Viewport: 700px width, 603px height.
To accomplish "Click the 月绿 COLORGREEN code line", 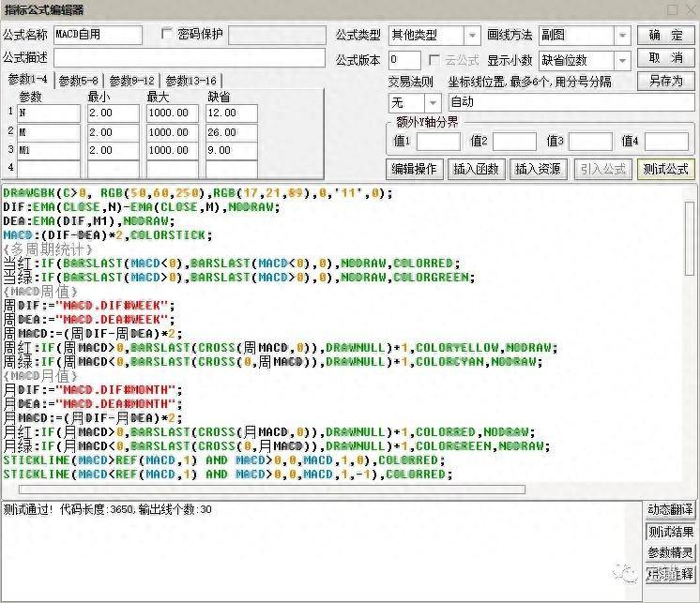I will tap(276, 446).
